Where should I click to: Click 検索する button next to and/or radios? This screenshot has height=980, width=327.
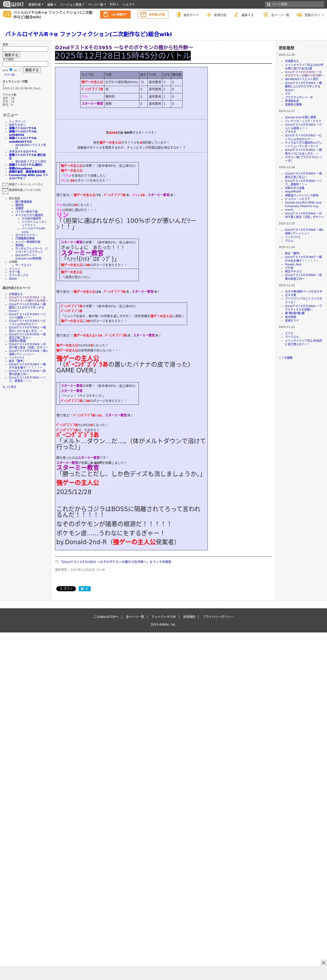[32, 70]
